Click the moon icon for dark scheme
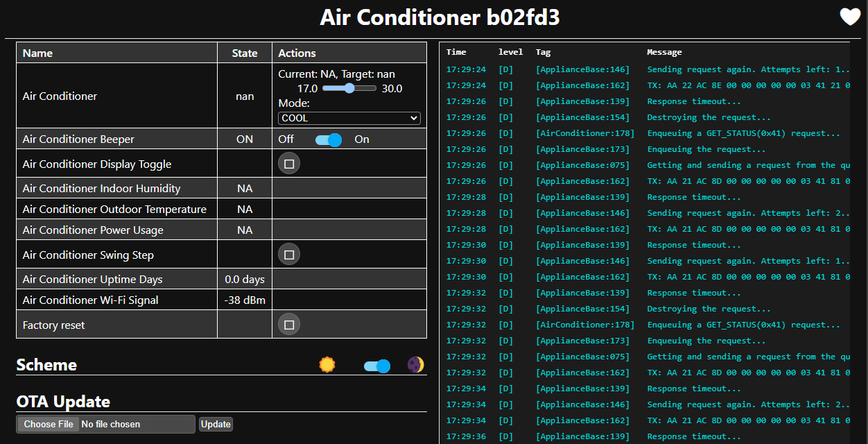This screenshot has width=868, height=444. [415, 365]
